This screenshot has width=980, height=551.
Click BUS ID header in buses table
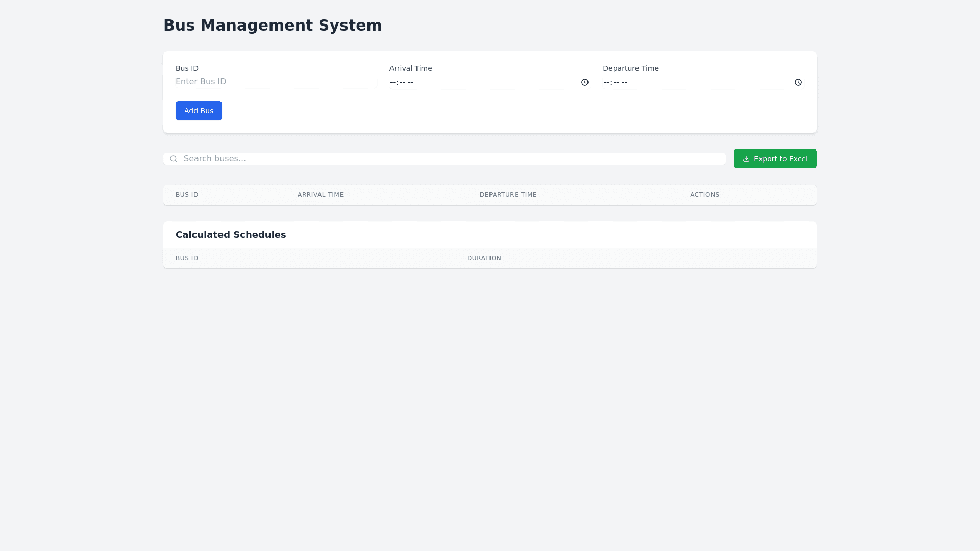(x=187, y=195)
